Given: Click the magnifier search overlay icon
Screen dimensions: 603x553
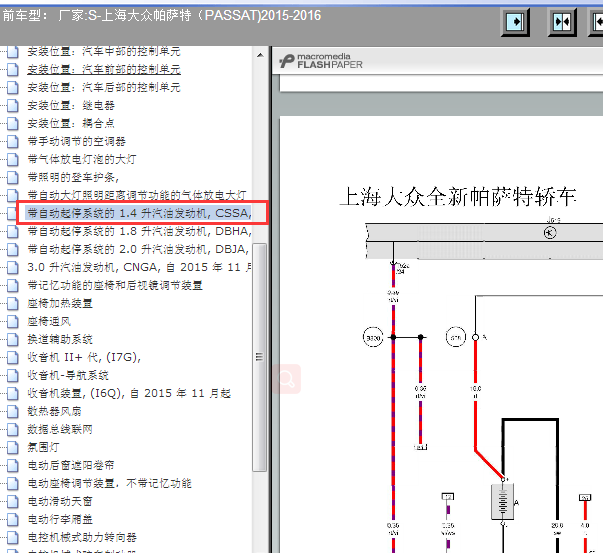Looking at the screenshot, I should point(287,379).
